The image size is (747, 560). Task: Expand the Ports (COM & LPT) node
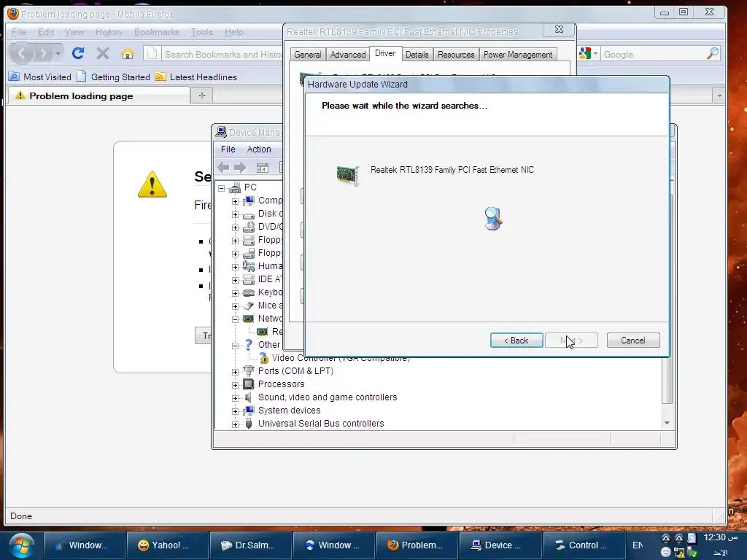[x=235, y=372]
